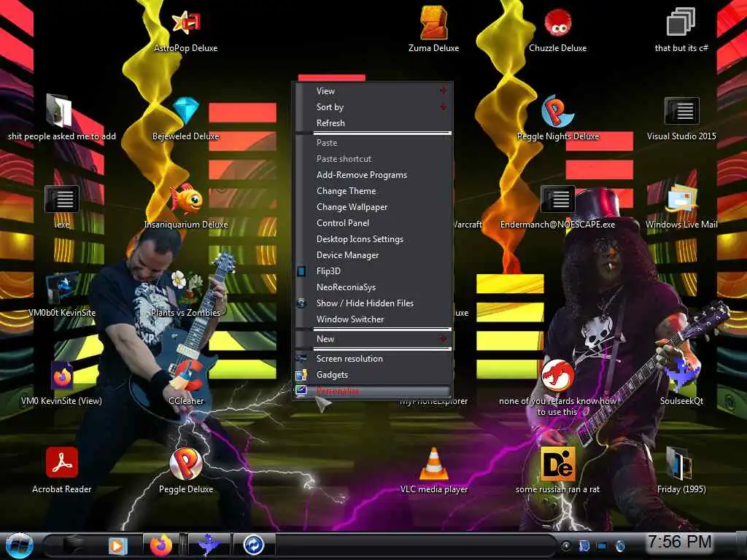Choose Window Switcher menu entry
This screenshot has height=560, width=747.
373,319
